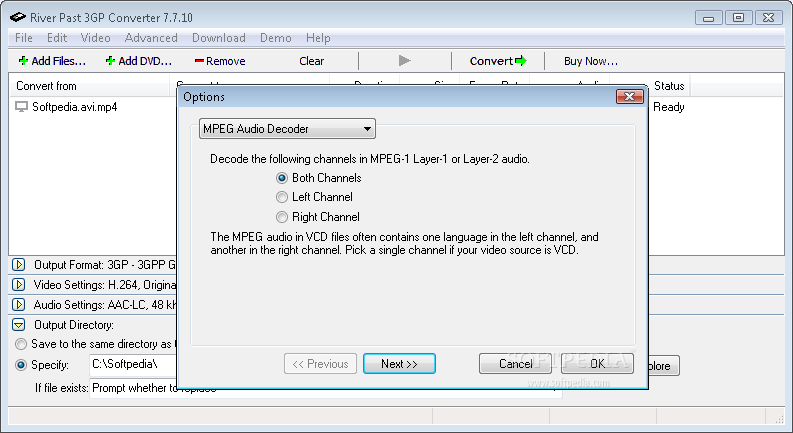Expand the Output Format section
Viewport: 793px width, 433px height.
[19, 265]
